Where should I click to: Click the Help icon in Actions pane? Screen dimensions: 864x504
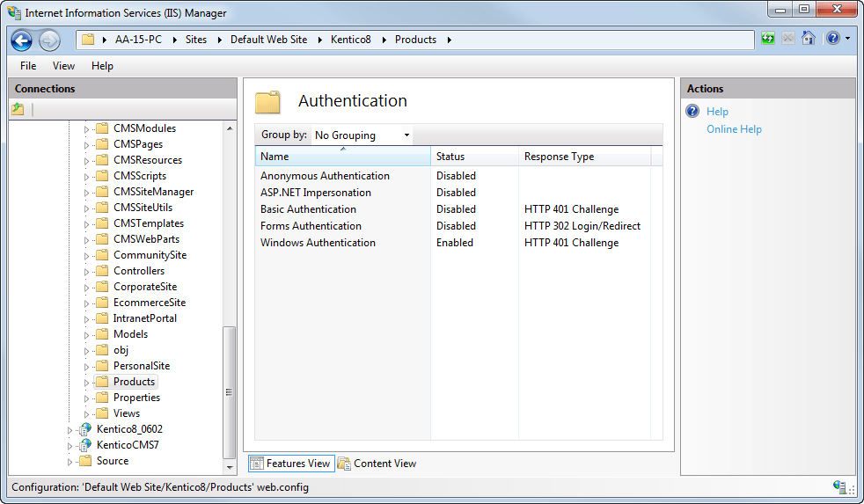(692, 111)
